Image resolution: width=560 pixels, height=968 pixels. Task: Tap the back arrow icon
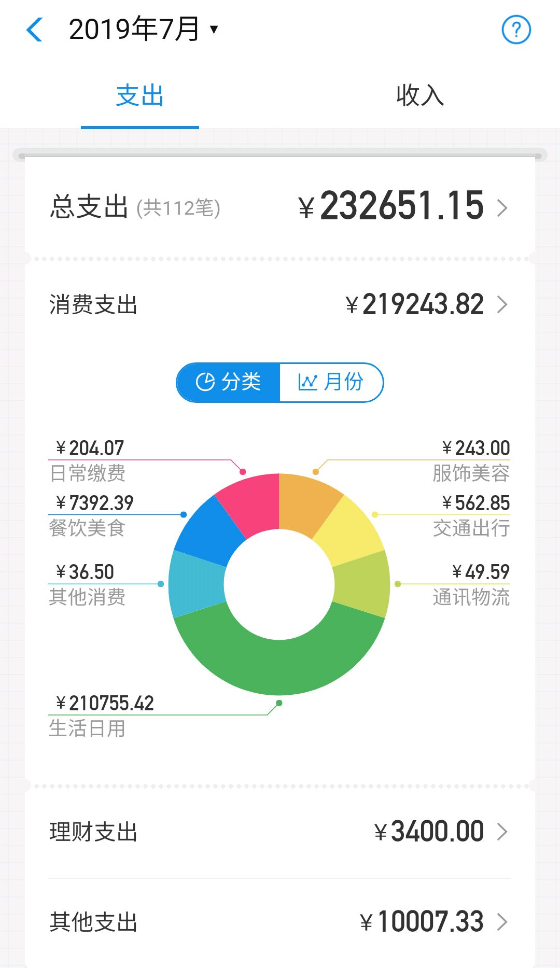[x=34, y=30]
